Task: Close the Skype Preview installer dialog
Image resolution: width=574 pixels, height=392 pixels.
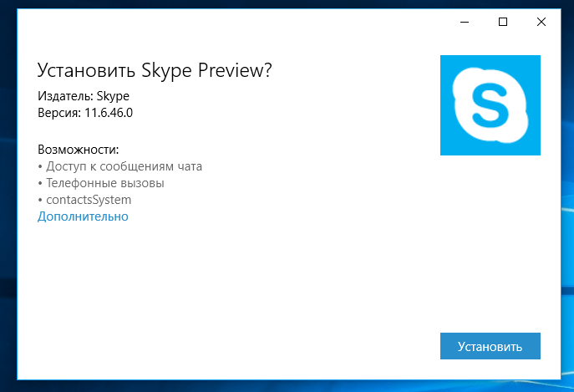Action: click(x=541, y=22)
